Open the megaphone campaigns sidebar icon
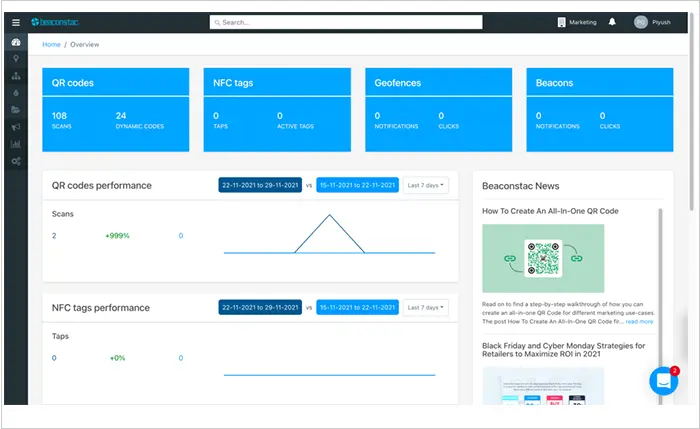 point(16,127)
